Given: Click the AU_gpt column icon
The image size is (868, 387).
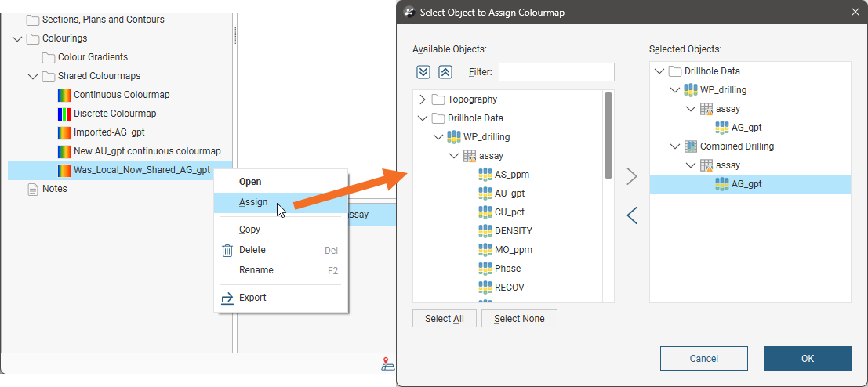Looking at the screenshot, I should coord(485,193).
